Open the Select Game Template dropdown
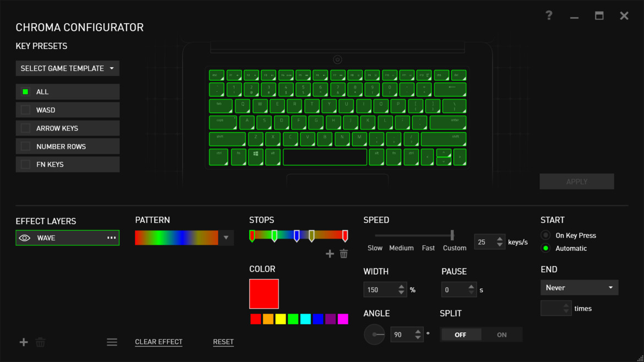 (68, 69)
